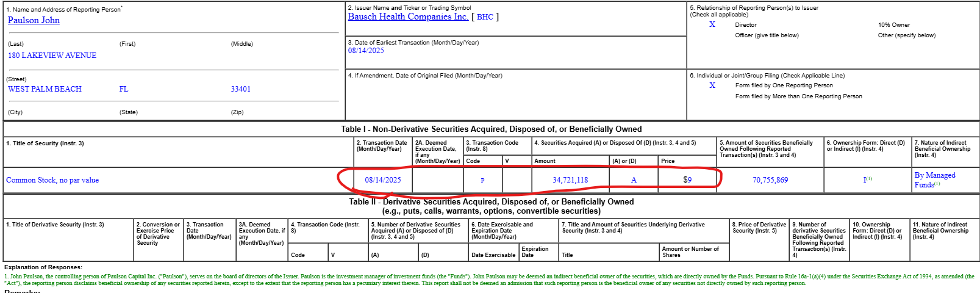Viewport: 980px width, 293px height.
Task: Open the Paulson John reporting person link
Action: click(x=34, y=20)
